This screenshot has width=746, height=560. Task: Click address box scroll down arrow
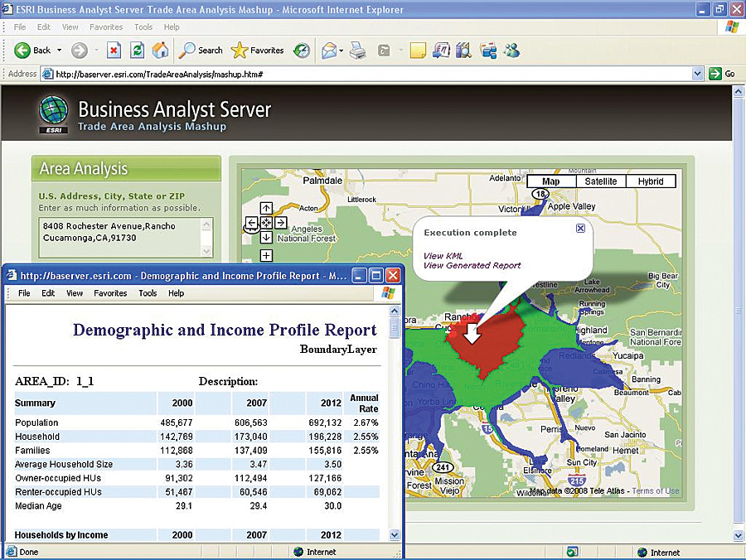206,250
